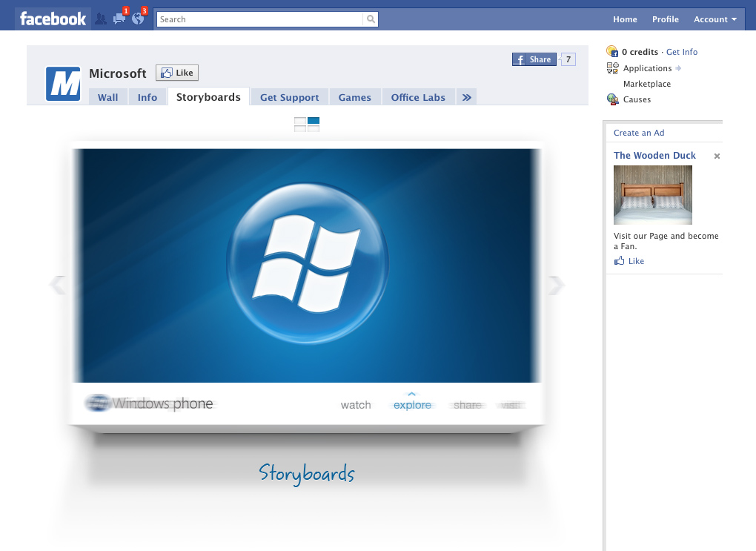Click 0 credits text

coord(640,52)
